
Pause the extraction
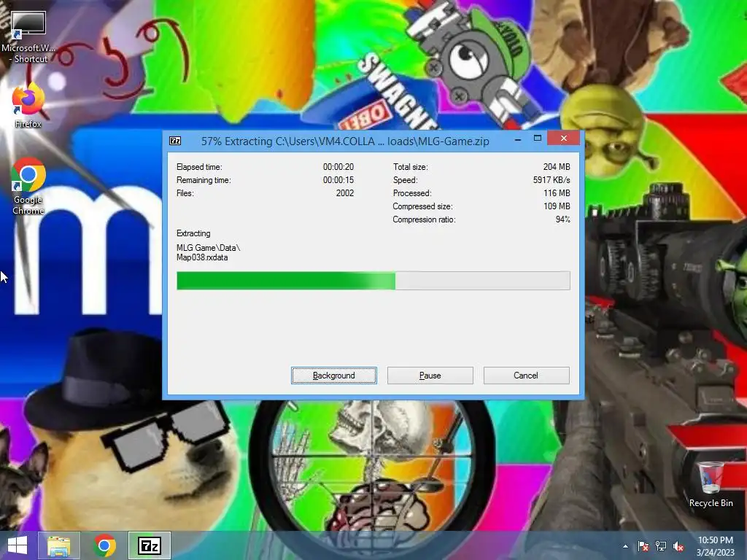click(430, 376)
